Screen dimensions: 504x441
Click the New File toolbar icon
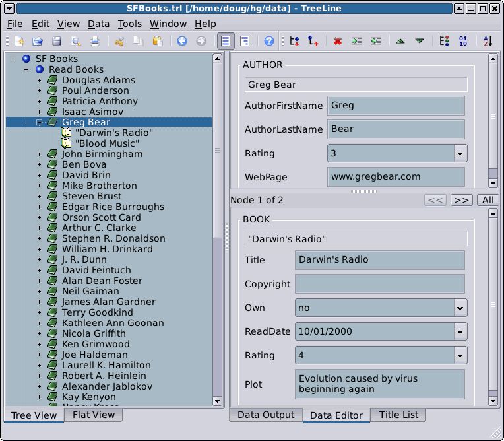coord(19,41)
